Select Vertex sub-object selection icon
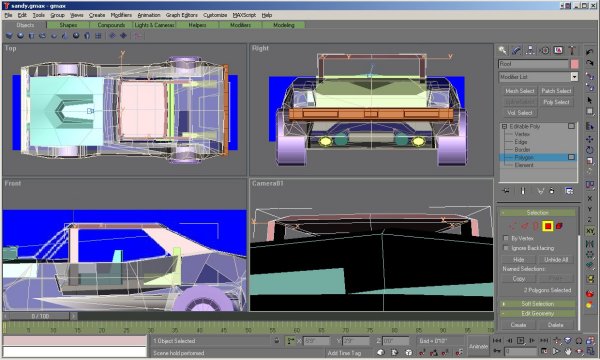600x360 pixels. click(x=513, y=226)
